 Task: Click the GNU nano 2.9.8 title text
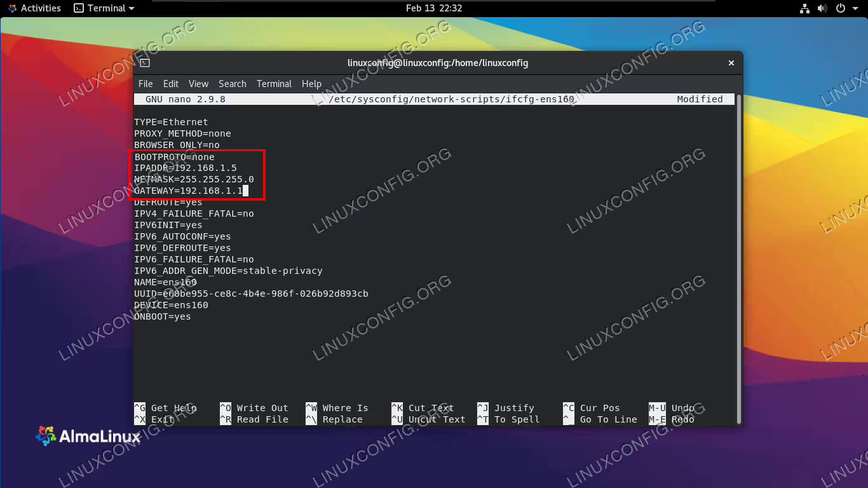(x=186, y=99)
